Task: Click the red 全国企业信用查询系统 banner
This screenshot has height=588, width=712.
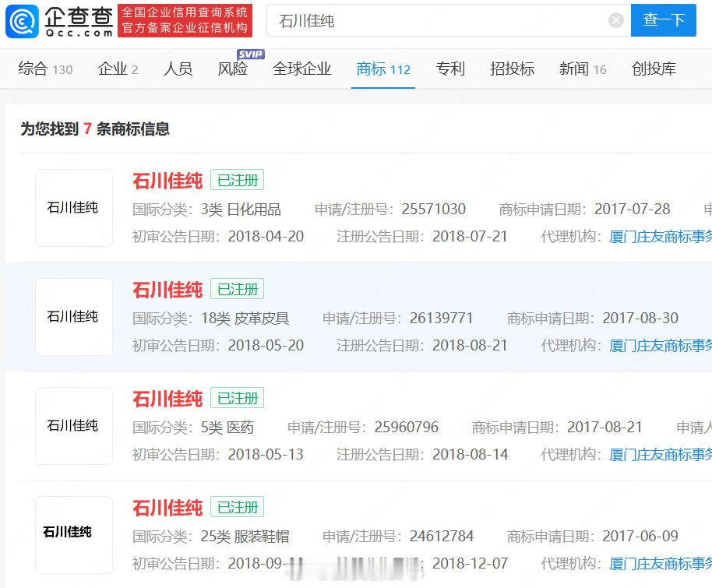Action: click(185, 20)
